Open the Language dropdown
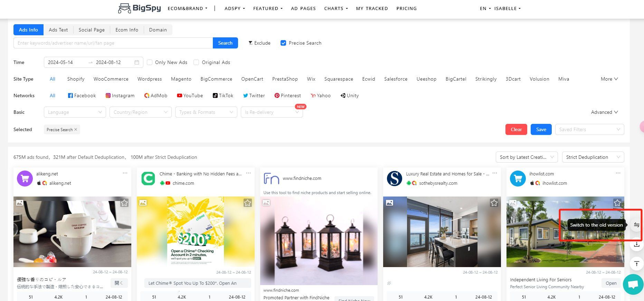 point(75,112)
